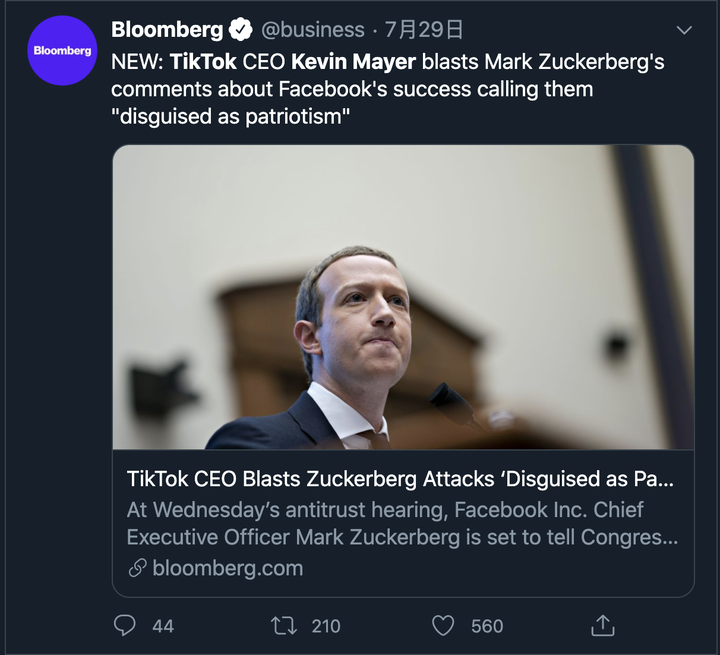The height and width of the screenshot is (655, 720).
Task: Click the retweet arrows icon
Action: 284,626
